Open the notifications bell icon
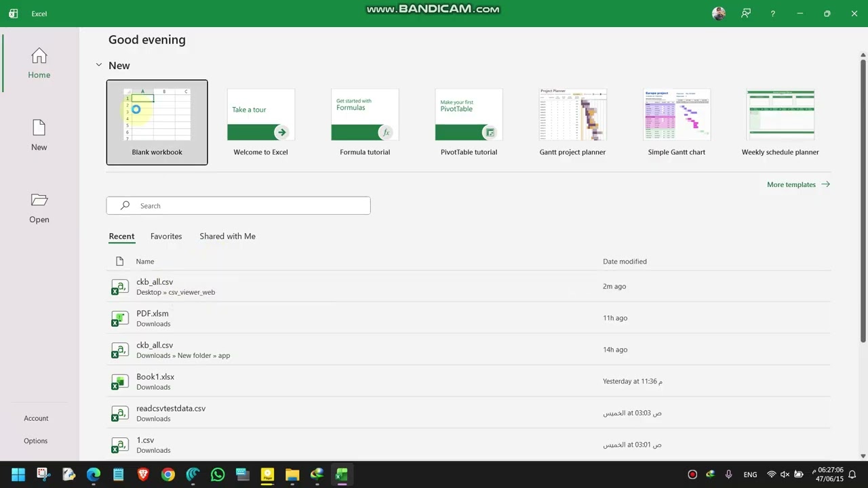The height and width of the screenshot is (488, 868). (852, 474)
